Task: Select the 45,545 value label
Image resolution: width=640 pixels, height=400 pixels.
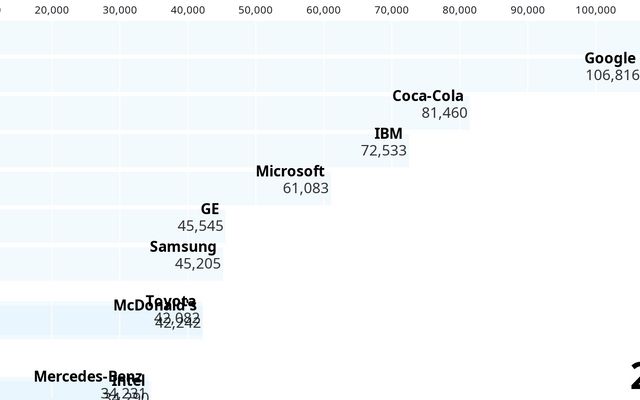Action: click(200, 226)
